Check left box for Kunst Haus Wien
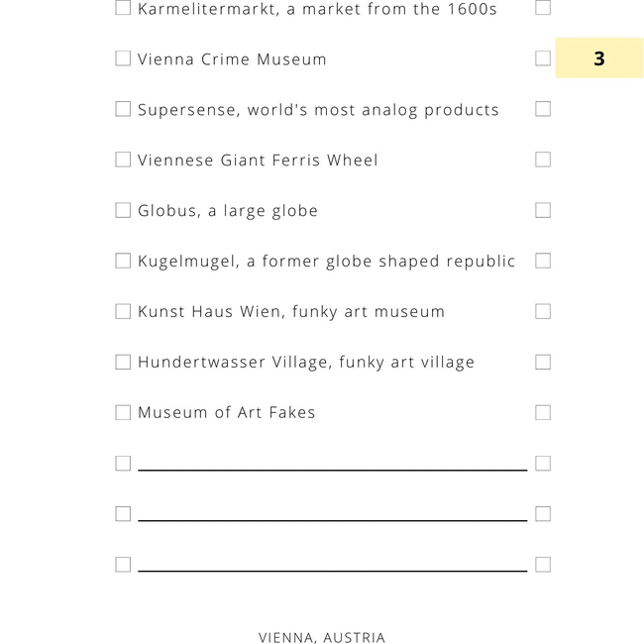The height and width of the screenshot is (644, 644). [x=123, y=311]
